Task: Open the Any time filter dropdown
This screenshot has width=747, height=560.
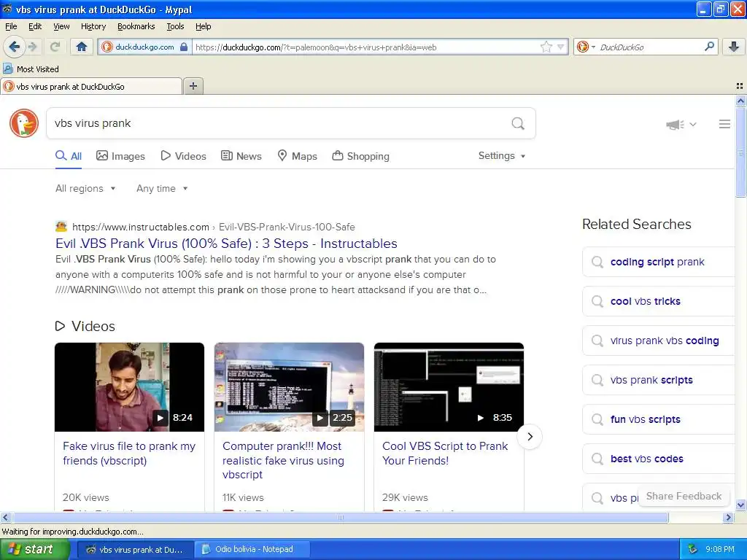Action: point(162,189)
